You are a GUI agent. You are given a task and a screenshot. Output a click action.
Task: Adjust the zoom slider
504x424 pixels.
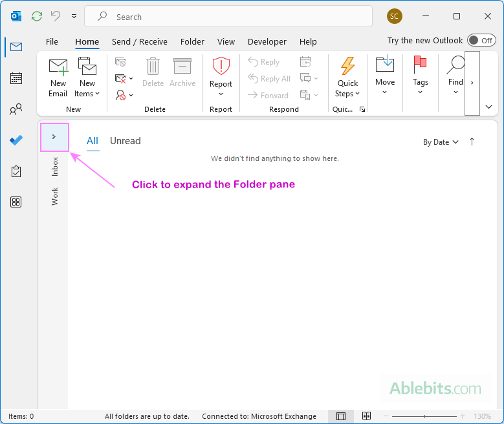[x=424, y=416]
